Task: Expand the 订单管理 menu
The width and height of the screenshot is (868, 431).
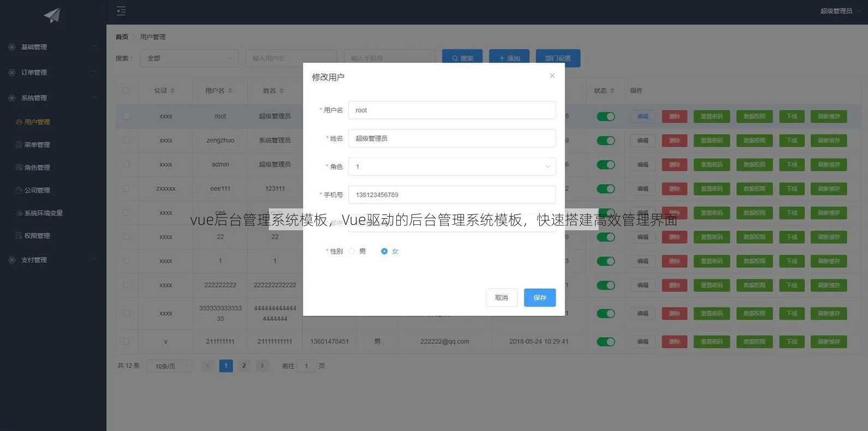Action: (53, 72)
